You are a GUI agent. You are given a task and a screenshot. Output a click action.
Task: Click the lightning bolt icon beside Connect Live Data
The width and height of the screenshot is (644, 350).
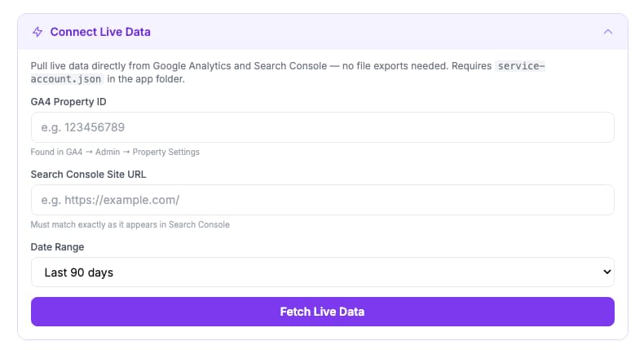point(37,32)
